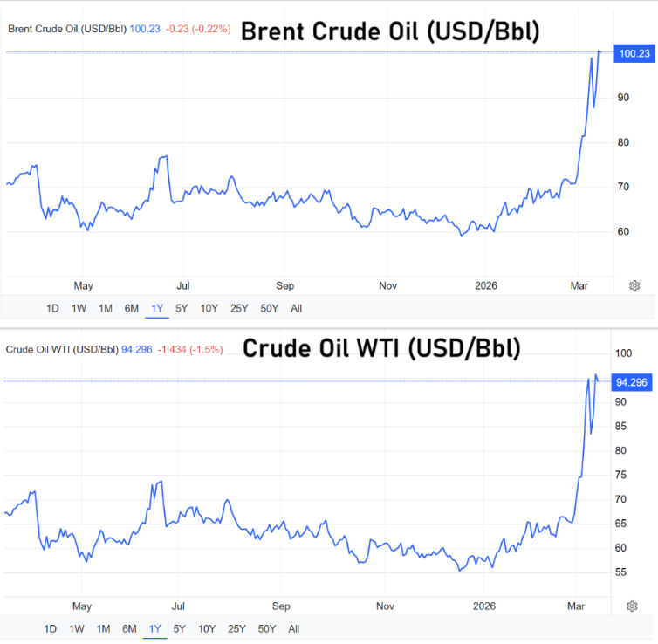658x644 pixels.
Task: Select 1D range on Brent chart
Action: (52, 308)
